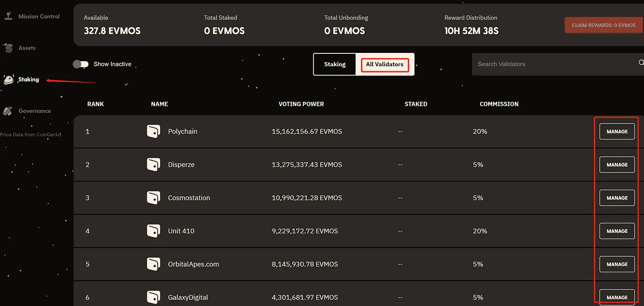
Task: Click the Staking sidebar icon
Action: coord(9,79)
